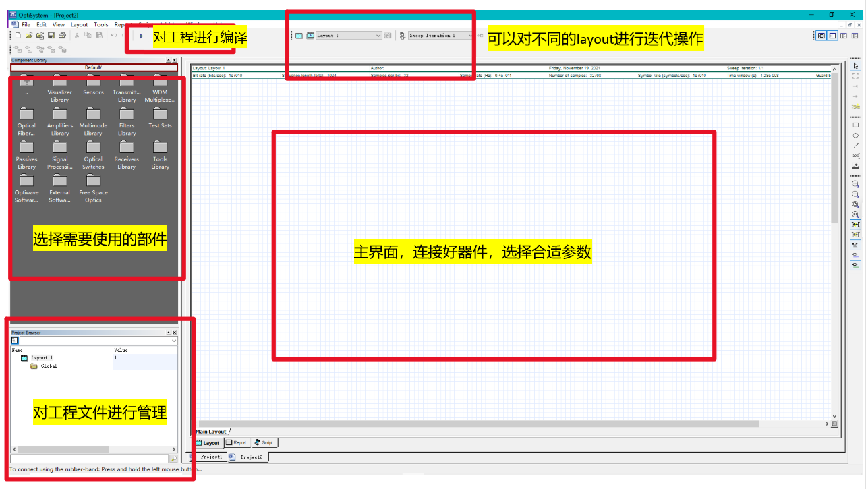Click the Print icon in toolbar

62,35
